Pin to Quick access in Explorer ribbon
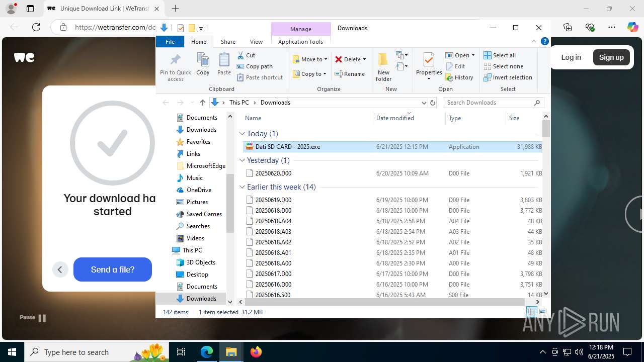 [x=175, y=67]
